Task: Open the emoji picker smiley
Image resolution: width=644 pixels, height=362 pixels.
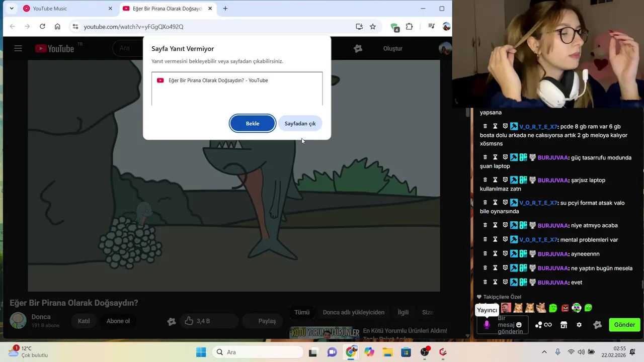Action: 519,325
